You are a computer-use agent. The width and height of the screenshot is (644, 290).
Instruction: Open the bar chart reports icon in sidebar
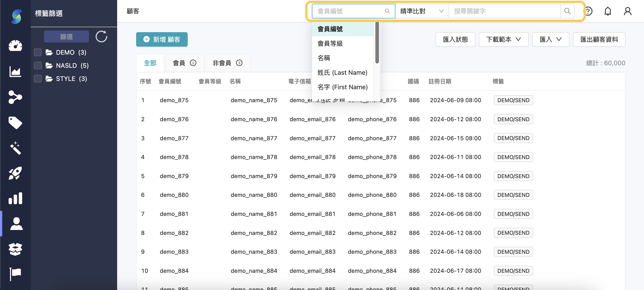(x=16, y=198)
